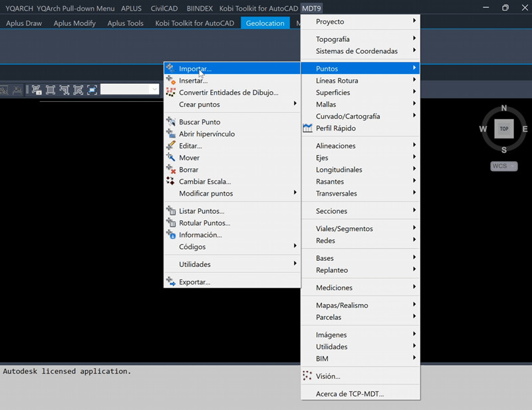Click the Buscar Punto icon
532x410 pixels.
coord(171,122)
